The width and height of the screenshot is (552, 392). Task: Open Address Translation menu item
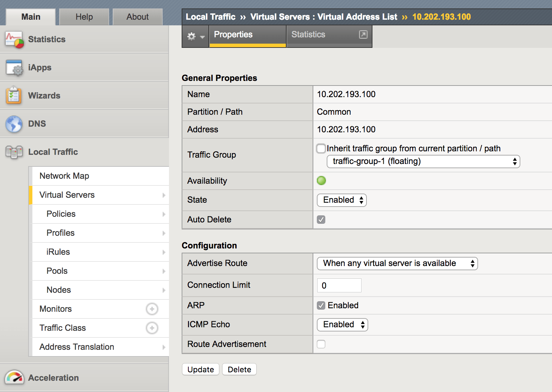[101, 347]
